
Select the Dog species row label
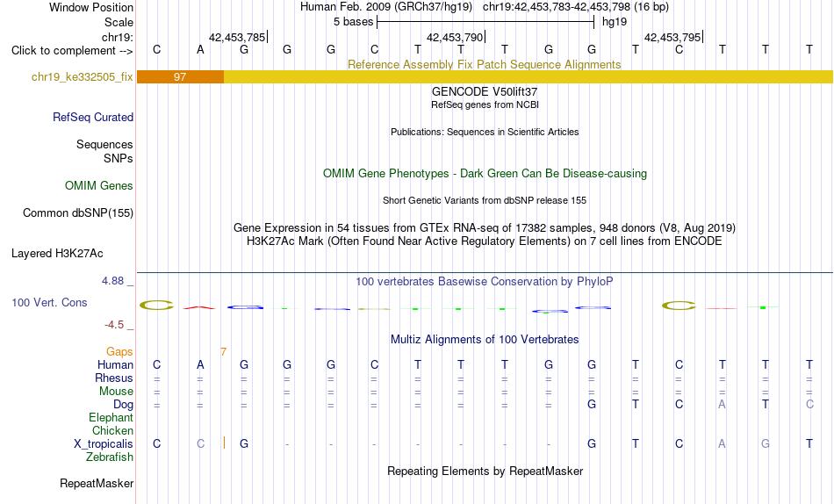click(123, 405)
